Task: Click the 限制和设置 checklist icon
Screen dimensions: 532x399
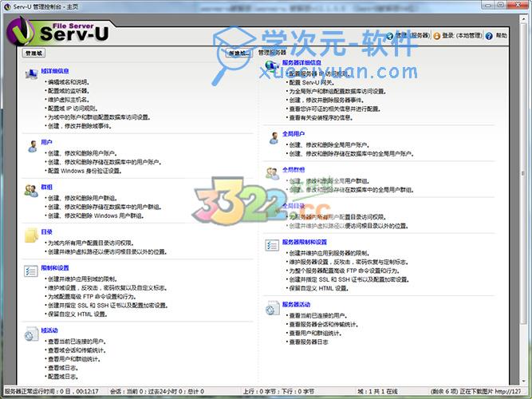Action: click(31, 271)
